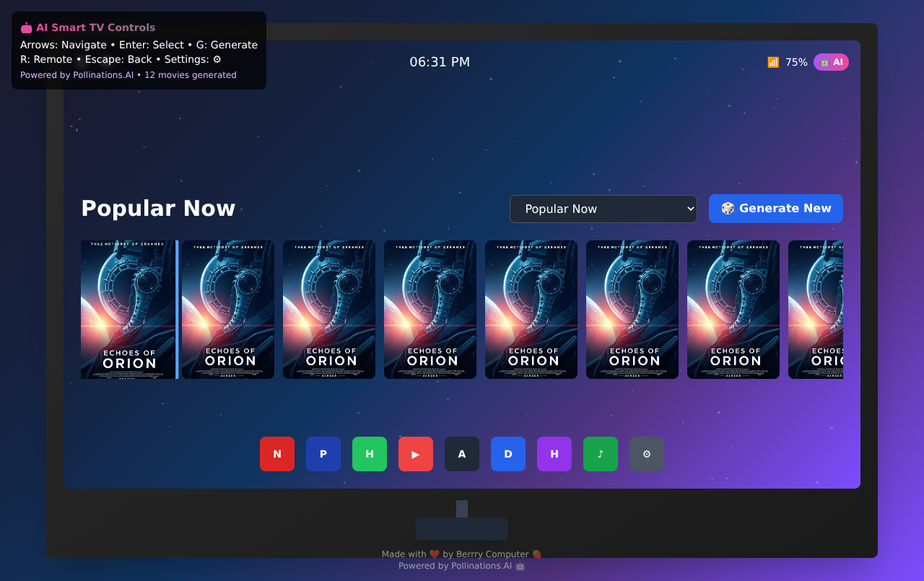Launch Prime Video via the blue P icon
This screenshot has height=581, width=924.
click(x=323, y=454)
